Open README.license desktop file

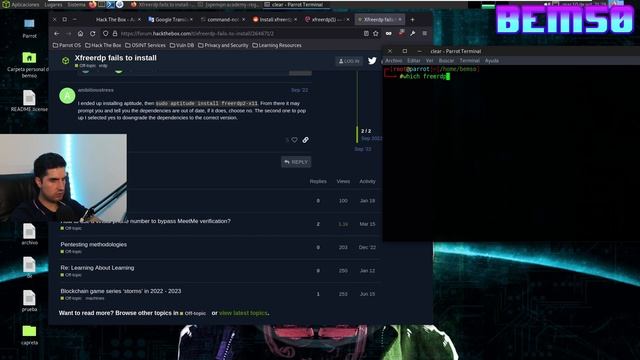29,101
